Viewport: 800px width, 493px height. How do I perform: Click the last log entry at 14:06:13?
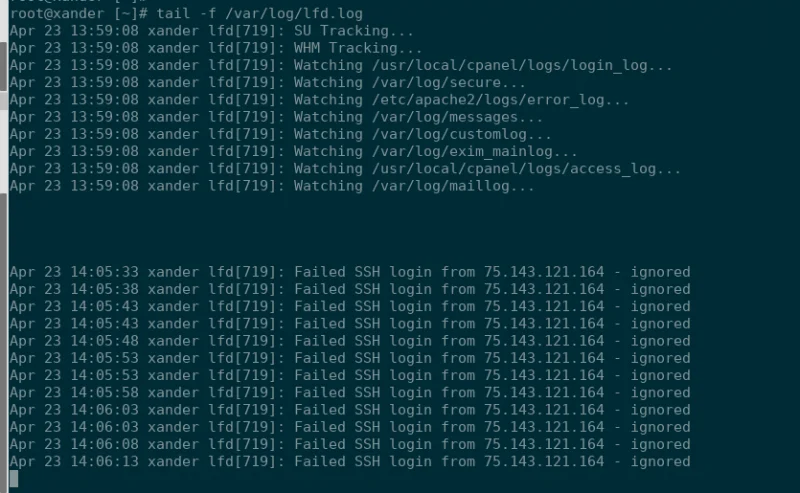(350, 461)
